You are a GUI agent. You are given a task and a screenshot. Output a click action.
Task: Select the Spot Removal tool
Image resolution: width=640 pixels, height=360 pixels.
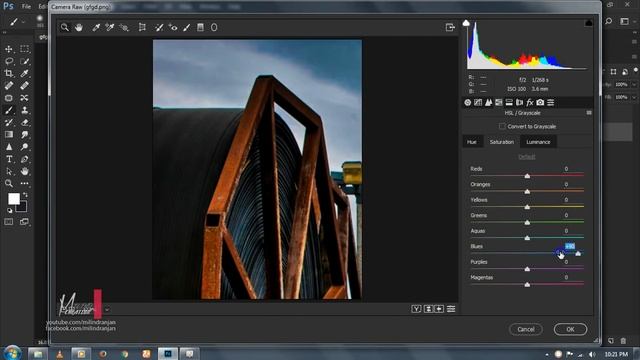159,27
